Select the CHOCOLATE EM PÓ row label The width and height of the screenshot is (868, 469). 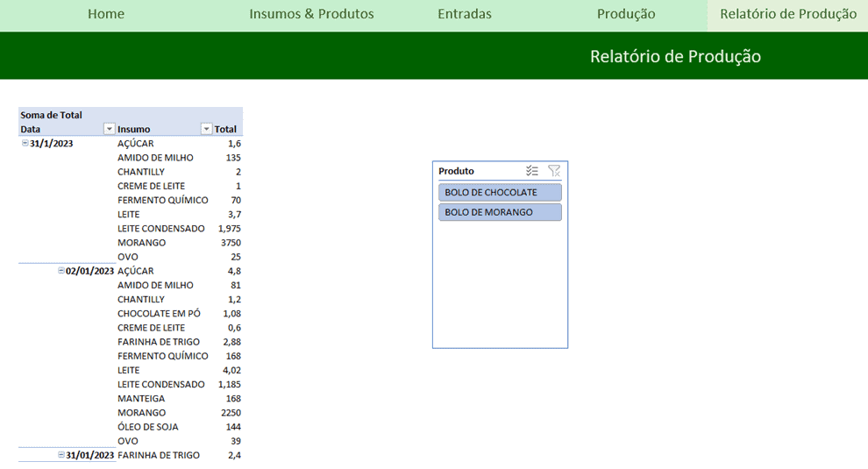click(159, 313)
